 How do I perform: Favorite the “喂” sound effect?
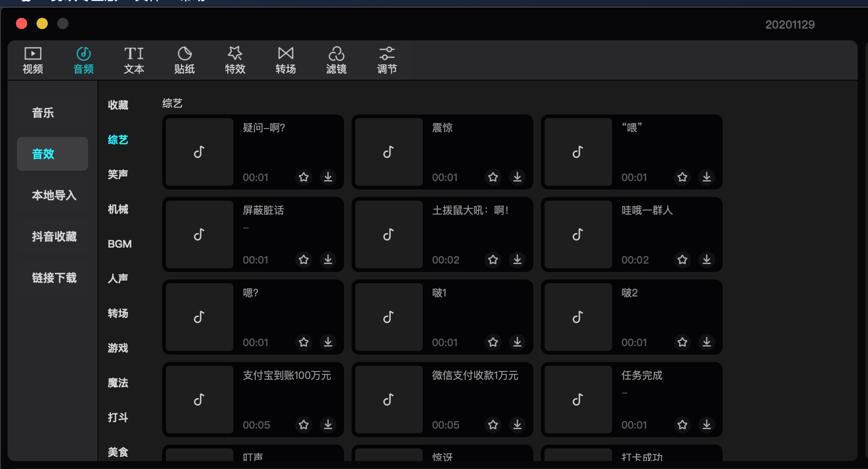682,177
